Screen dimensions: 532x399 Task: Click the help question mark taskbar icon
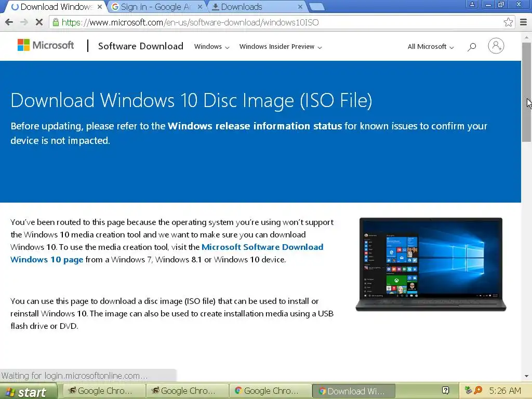(x=445, y=391)
